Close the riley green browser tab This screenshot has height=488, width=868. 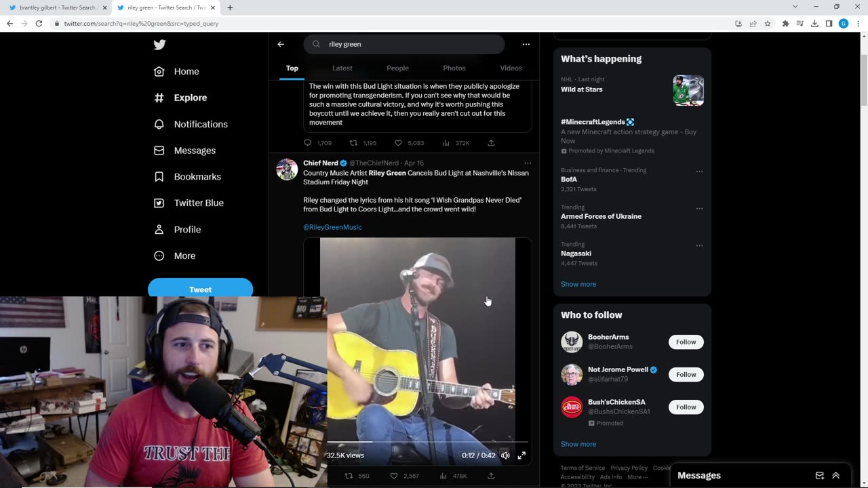coord(212,7)
